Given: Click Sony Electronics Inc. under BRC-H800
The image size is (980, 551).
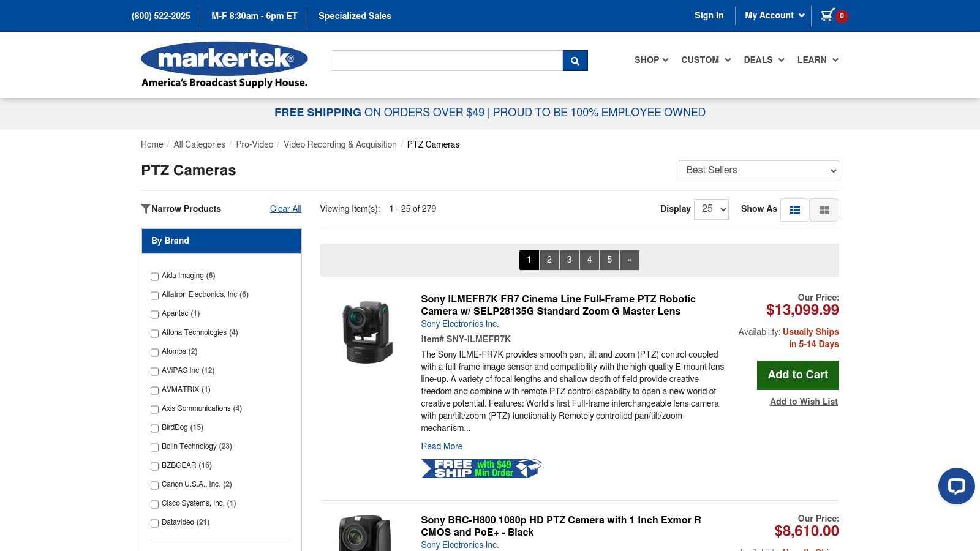Looking at the screenshot, I should coord(459,545).
